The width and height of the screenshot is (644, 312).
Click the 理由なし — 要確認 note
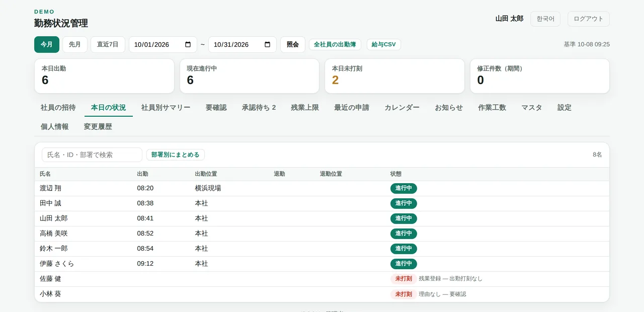pyautogui.click(x=442, y=294)
